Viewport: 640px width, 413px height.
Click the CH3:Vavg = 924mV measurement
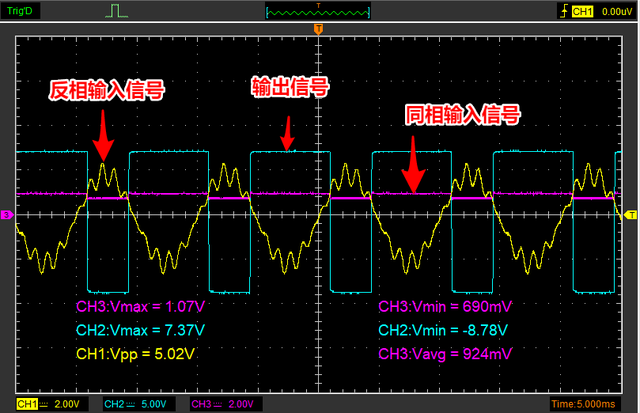tap(444, 352)
